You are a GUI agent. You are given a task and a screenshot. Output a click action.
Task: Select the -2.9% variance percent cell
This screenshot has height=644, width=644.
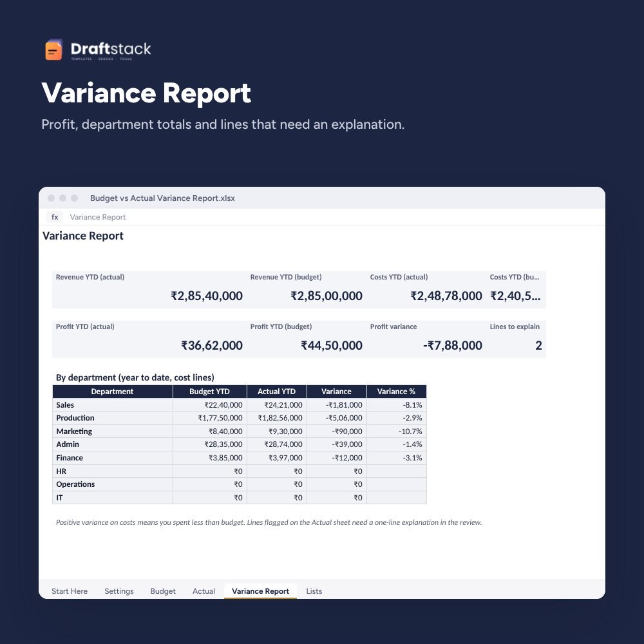tap(396, 418)
